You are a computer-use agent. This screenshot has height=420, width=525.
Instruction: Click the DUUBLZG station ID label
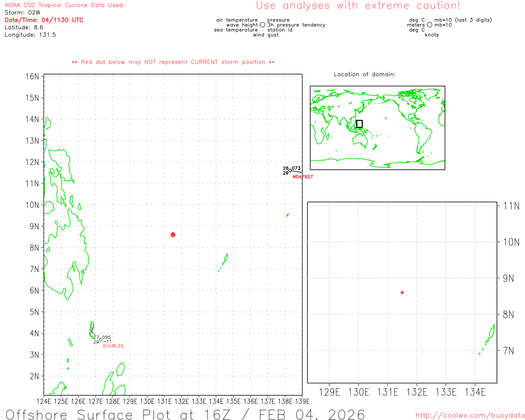pos(113,346)
